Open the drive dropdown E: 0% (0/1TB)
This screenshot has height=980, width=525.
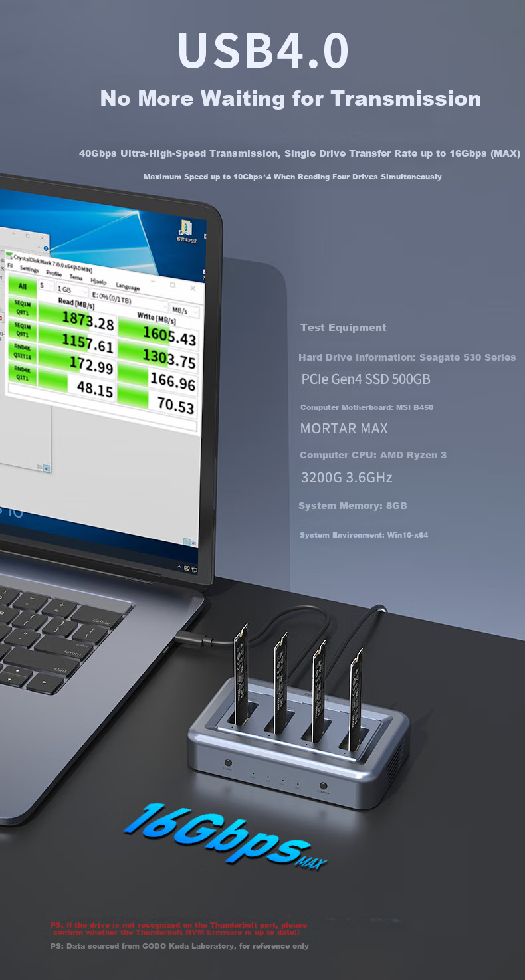(x=129, y=301)
